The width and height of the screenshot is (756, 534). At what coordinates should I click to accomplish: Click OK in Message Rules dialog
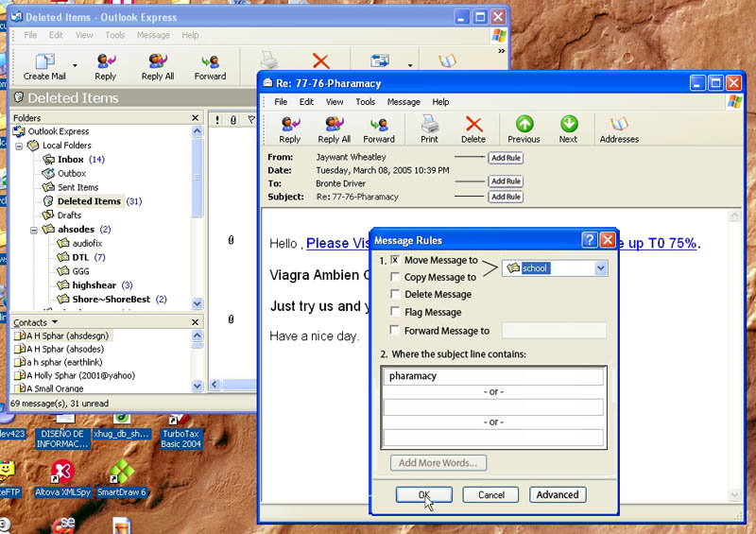point(423,494)
